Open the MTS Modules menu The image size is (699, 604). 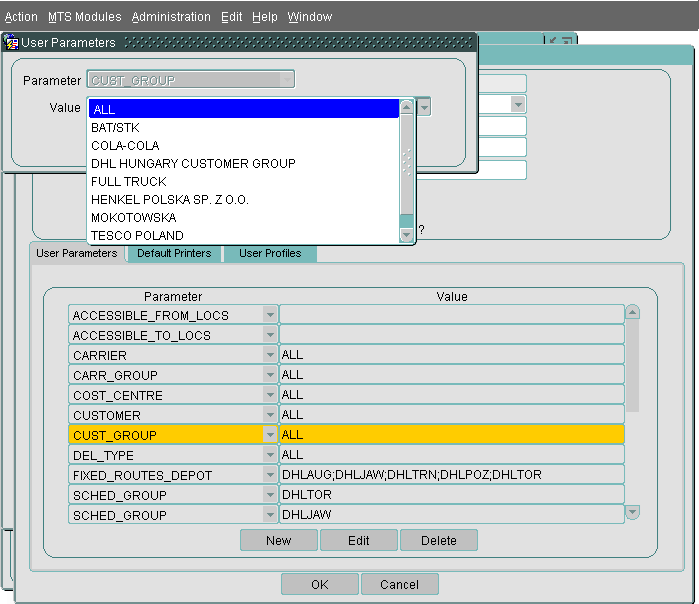pos(85,17)
